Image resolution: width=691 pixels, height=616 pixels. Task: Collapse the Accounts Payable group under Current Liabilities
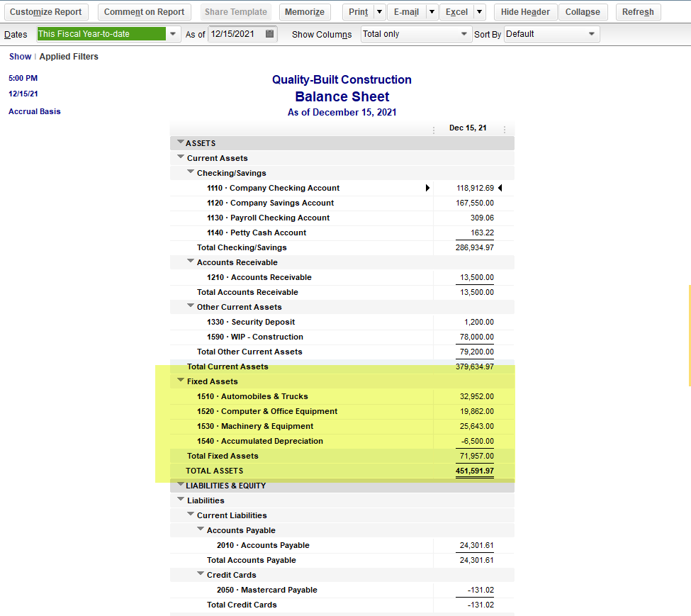tap(201, 530)
